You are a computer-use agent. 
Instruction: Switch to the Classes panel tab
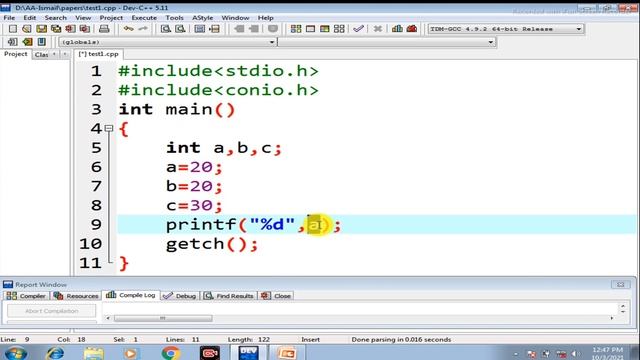pos(41,54)
